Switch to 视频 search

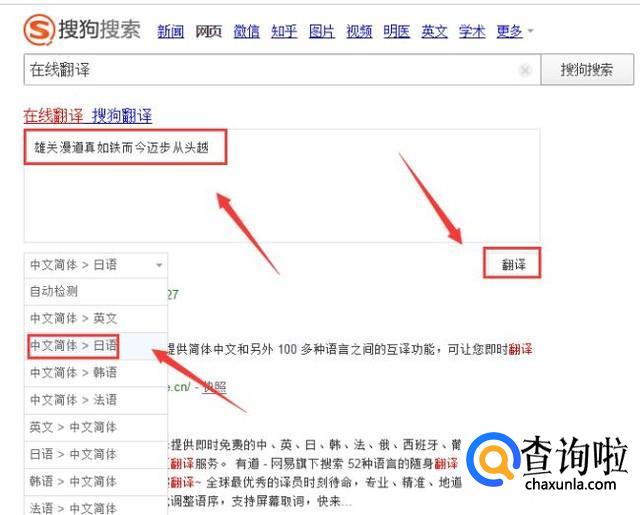coord(359,31)
